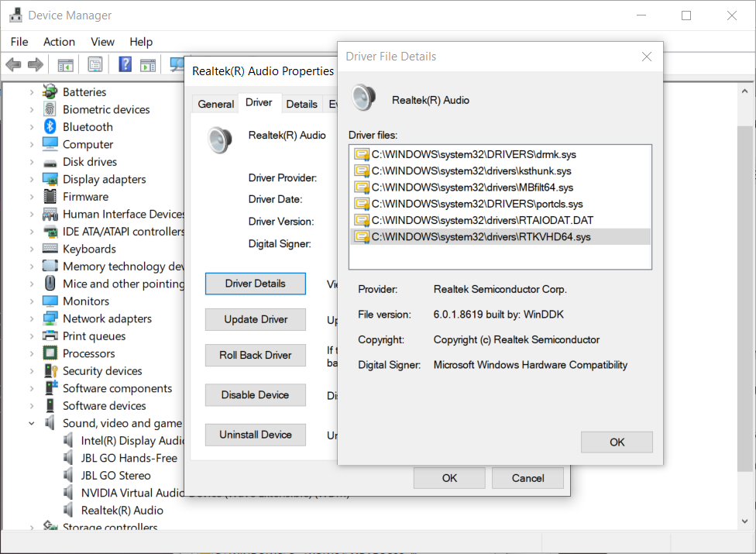Click the Monitors category icon
The image size is (756, 554).
tap(50, 301)
